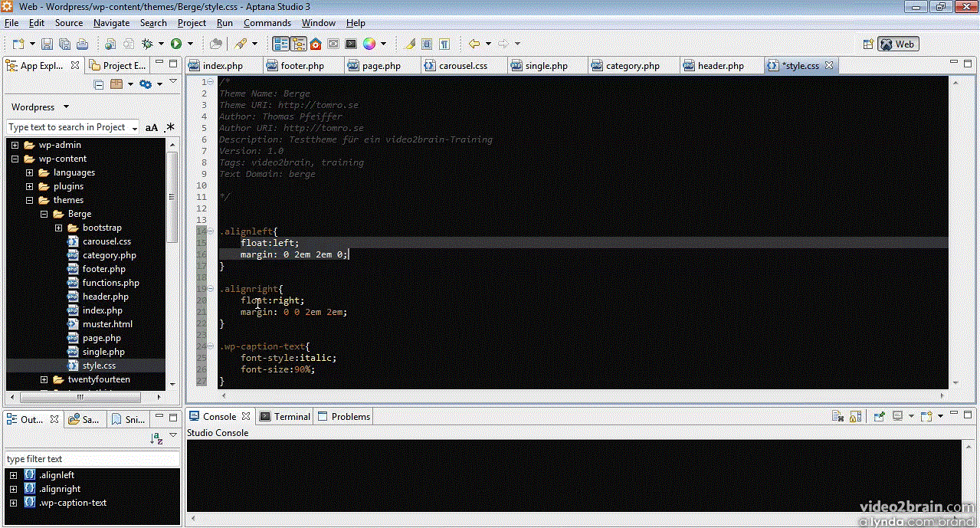Click the blue gears icon in App Explorer
This screenshot has width=980, height=528.
coord(145,84)
